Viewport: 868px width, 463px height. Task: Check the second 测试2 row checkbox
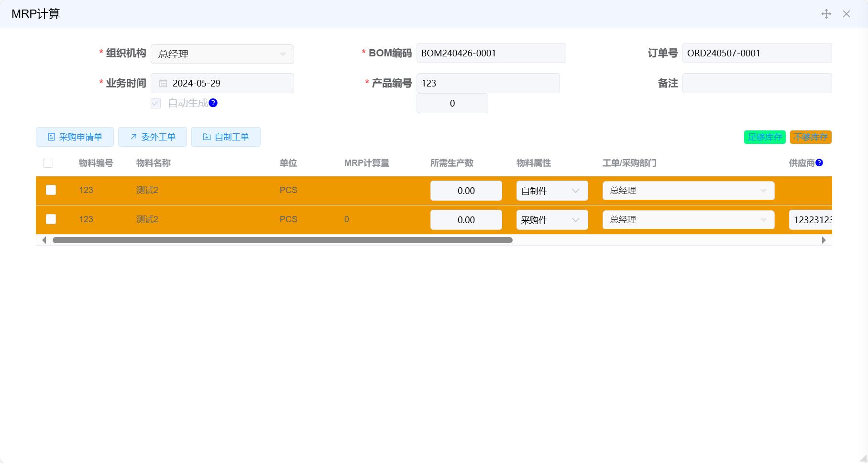(x=50, y=219)
